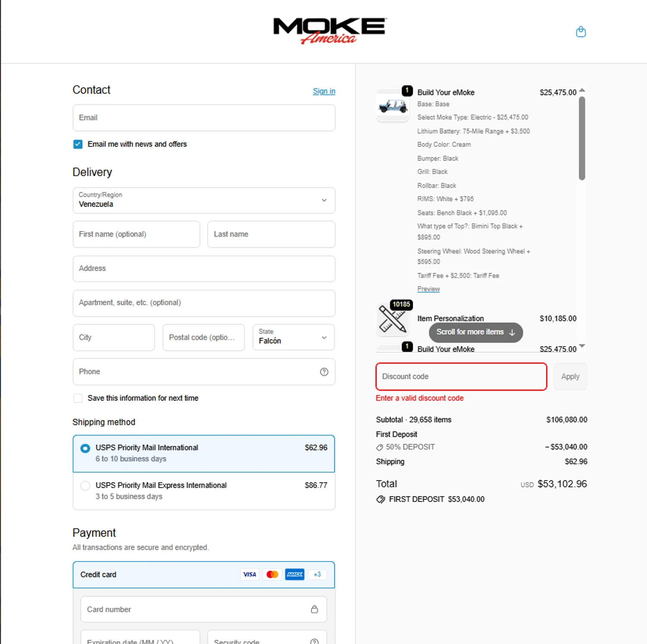Click the order summary scrollbar thumb
Viewport: 647px width, 644px height.
(582, 138)
